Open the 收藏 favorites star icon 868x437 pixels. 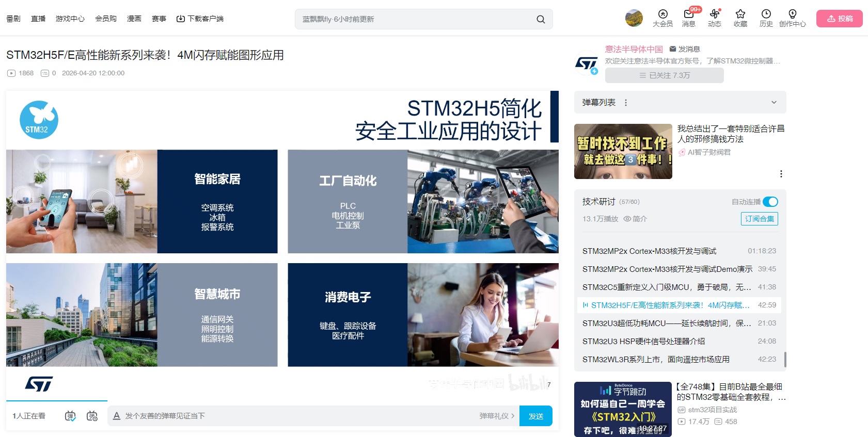coord(740,19)
